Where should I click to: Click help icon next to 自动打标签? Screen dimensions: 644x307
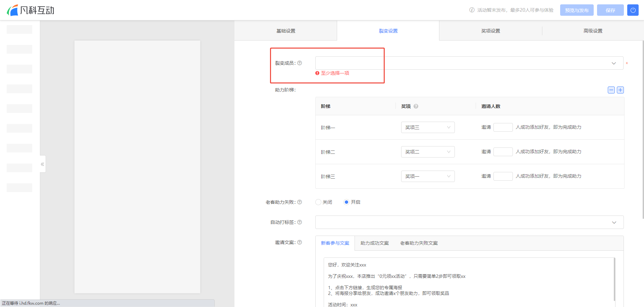300,222
